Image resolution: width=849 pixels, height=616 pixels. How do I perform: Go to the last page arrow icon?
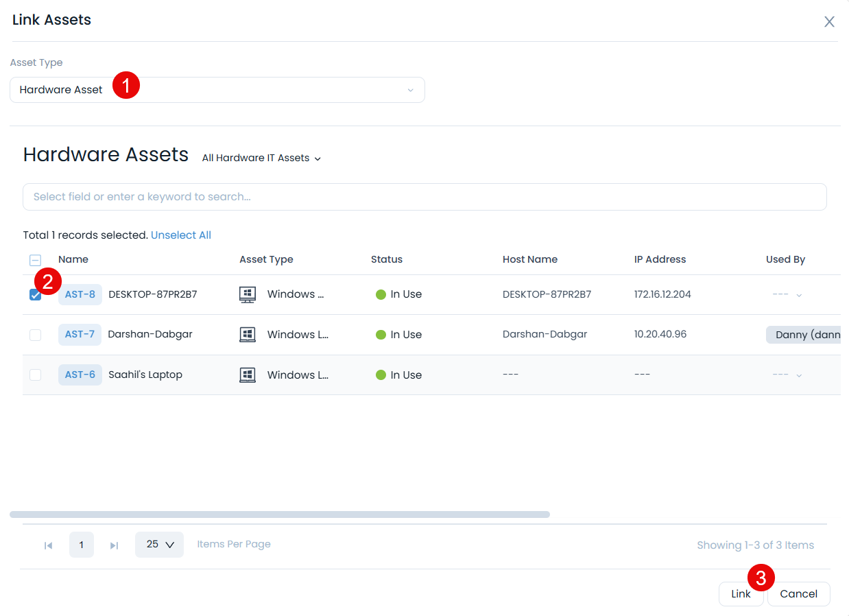click(x=115, y=545)
